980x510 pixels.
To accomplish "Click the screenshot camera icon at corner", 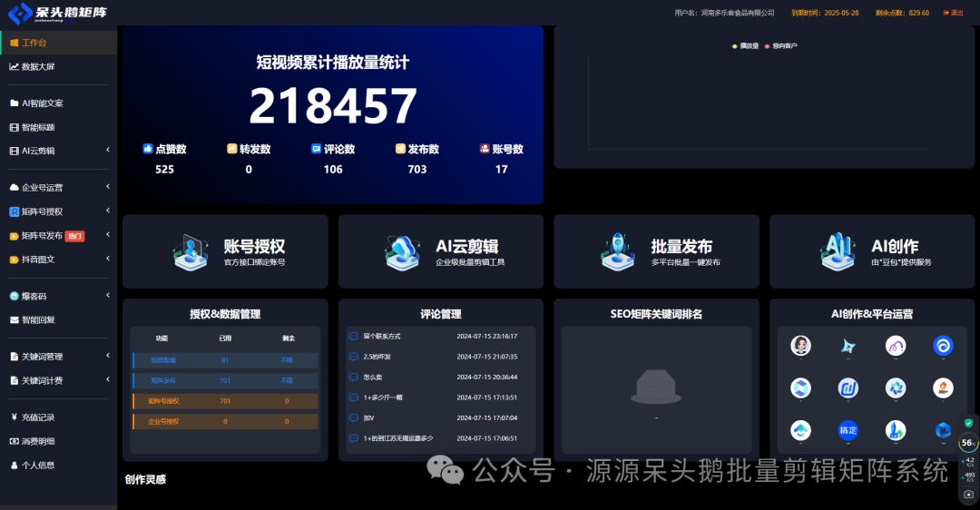I will (x=969, y=494).
